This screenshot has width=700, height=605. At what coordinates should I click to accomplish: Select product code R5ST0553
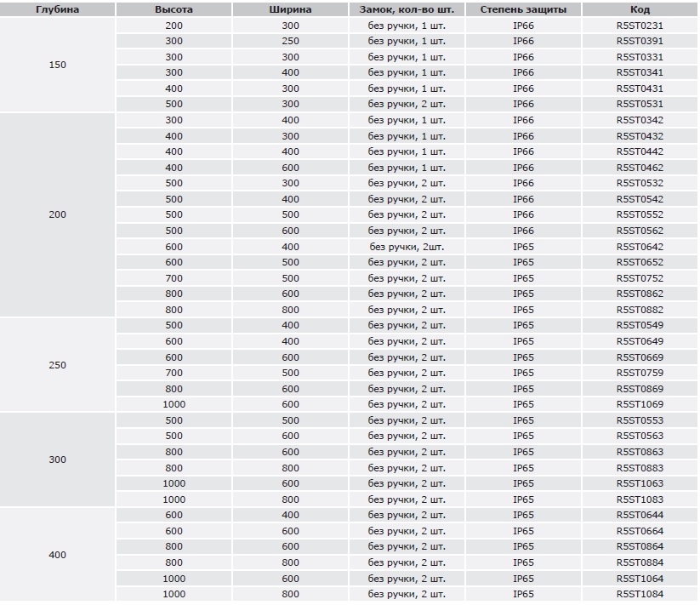[640, 420]
